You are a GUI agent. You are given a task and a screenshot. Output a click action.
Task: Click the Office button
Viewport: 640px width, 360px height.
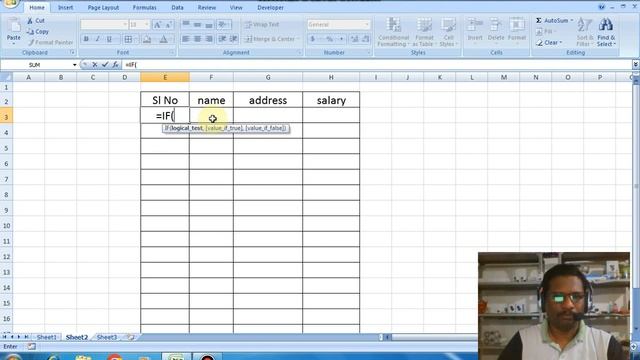[x=10, y=3]
